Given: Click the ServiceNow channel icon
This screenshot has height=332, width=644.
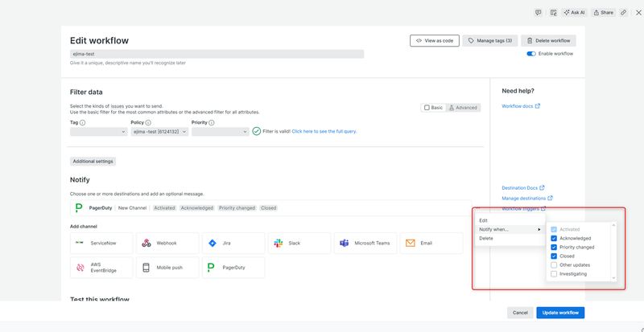Looking at the screenshot, I should pos(80,243).
